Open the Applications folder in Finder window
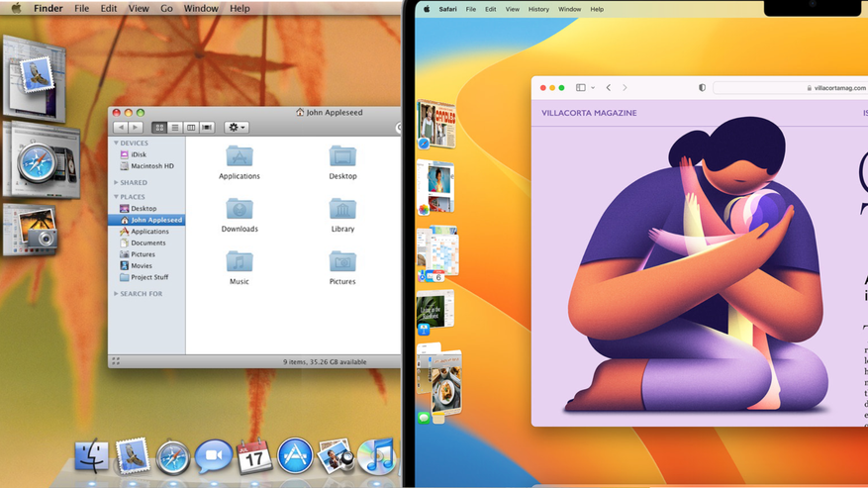 tap(240, 162)
